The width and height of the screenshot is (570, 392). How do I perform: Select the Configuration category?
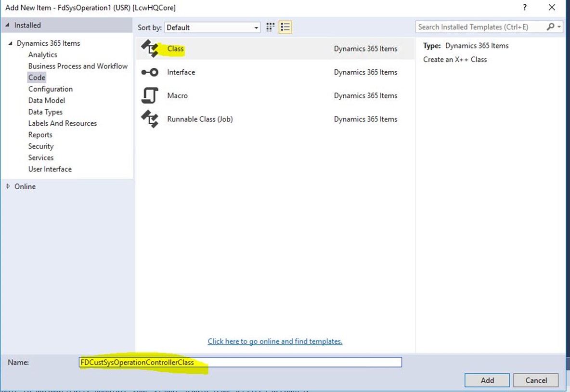point(51,89)
